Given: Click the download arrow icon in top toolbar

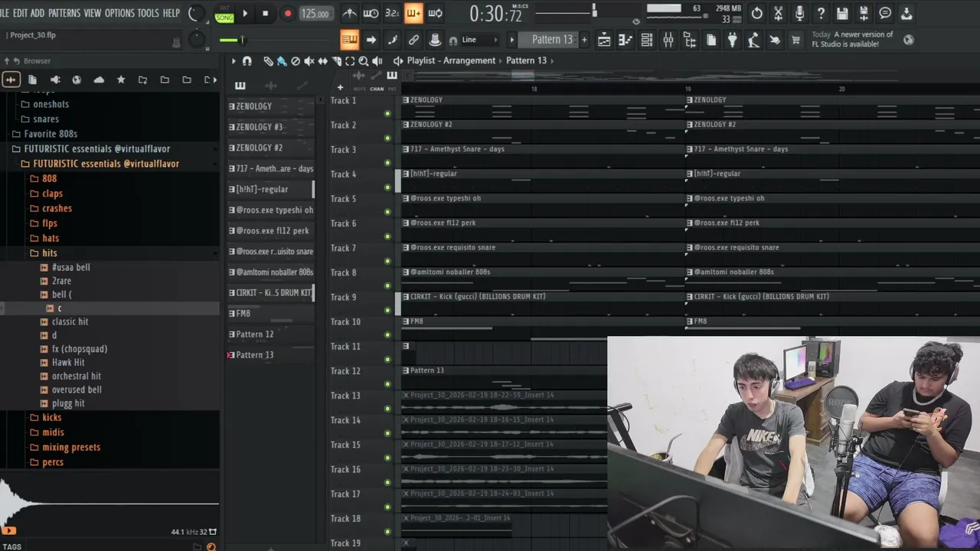Looking at the screenshot, I should tap(906, 13).
